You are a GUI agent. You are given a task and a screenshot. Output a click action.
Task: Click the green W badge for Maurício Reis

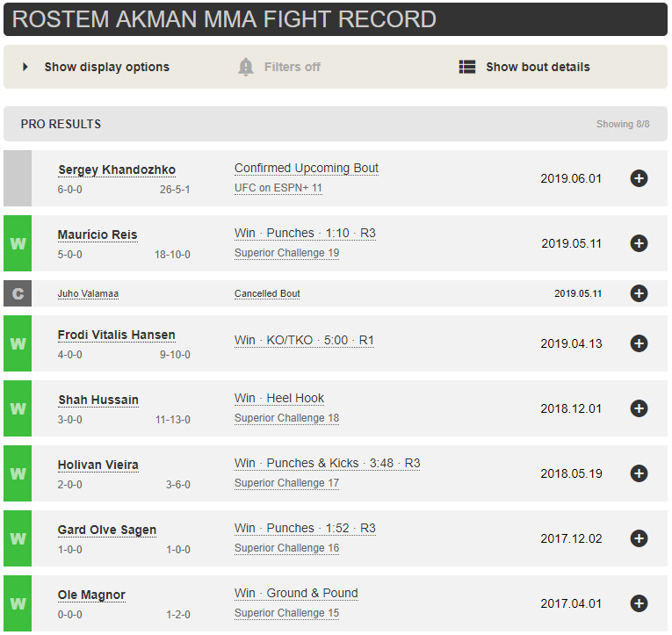coord(18,243)
